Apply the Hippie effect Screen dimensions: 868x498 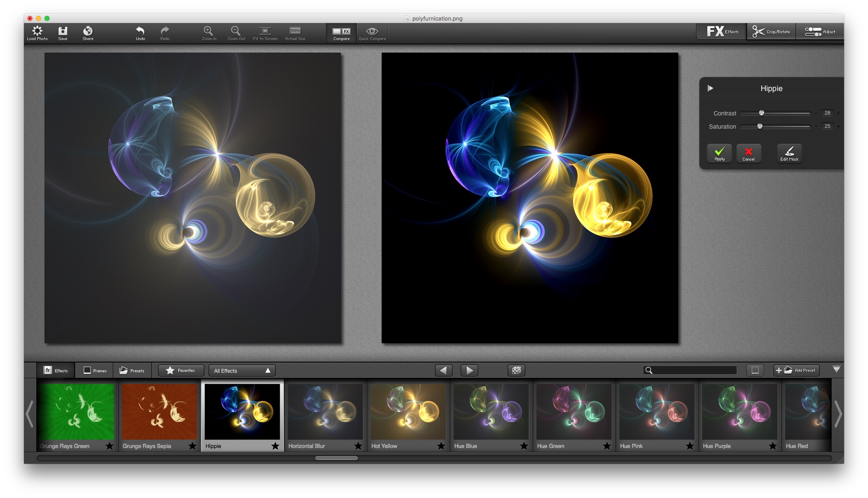[719, 153]
